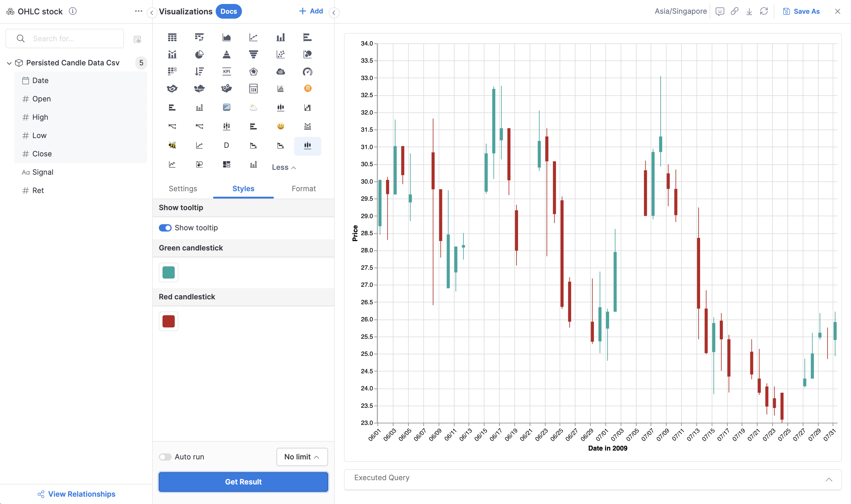Enable the Auto run toggle
This screenshot has height=504, width=851.
pos(165,457)
